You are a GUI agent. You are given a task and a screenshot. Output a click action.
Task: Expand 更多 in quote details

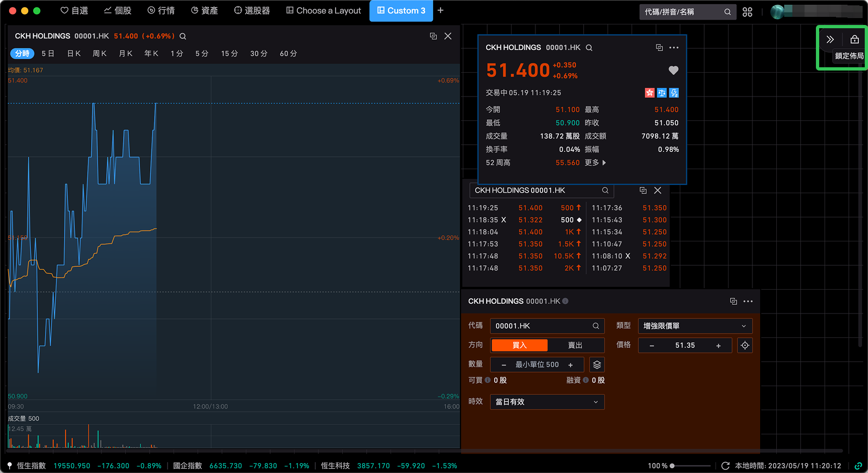(595, 163)
